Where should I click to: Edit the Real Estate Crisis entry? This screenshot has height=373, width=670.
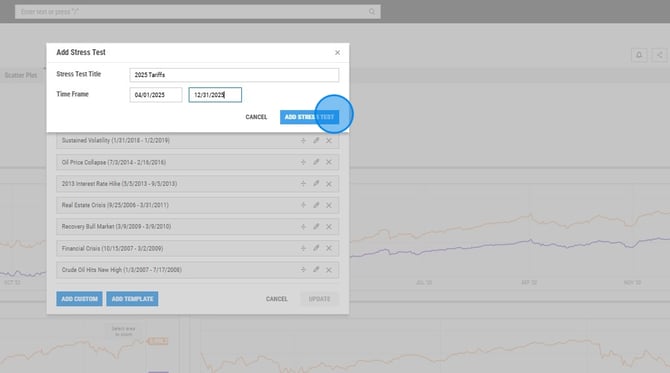click(x=316, y=205)
